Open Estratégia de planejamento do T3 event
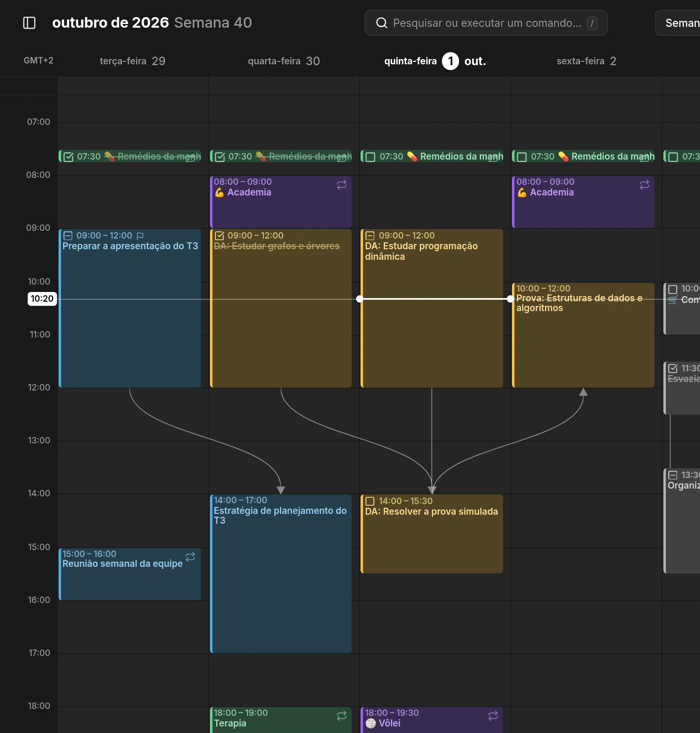Image resolution: width=700 pixels, height=733 pixels. click(x=281, y=574)
